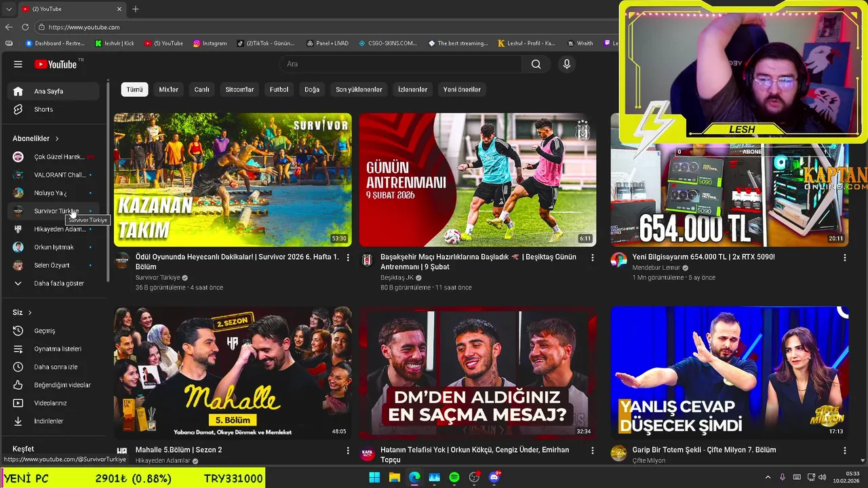Image resolution: width=868 pixels, height=488 pixels.
Task: Play the Survivor KAZANAN TAKIM thumbnail
Action: (x=233, y=180)
